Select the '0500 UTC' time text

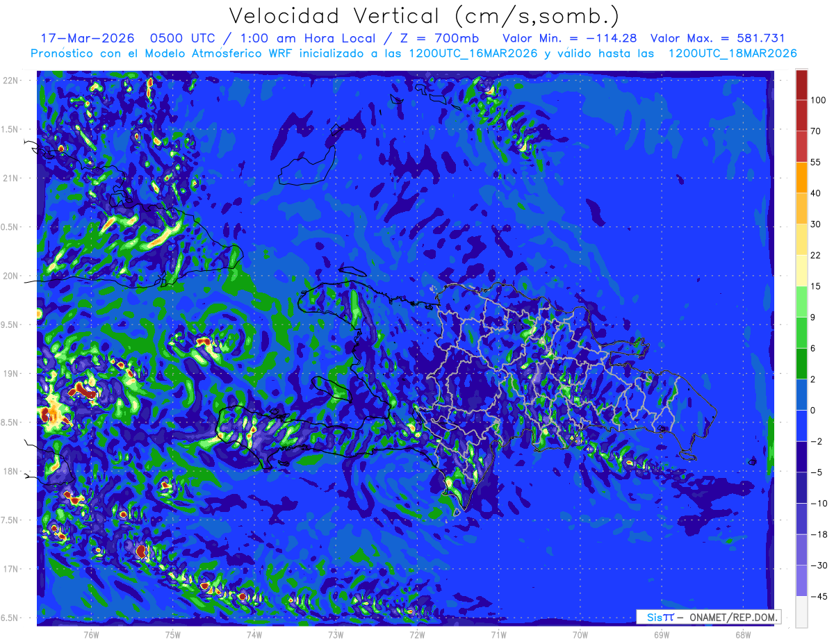pos(183,38)
